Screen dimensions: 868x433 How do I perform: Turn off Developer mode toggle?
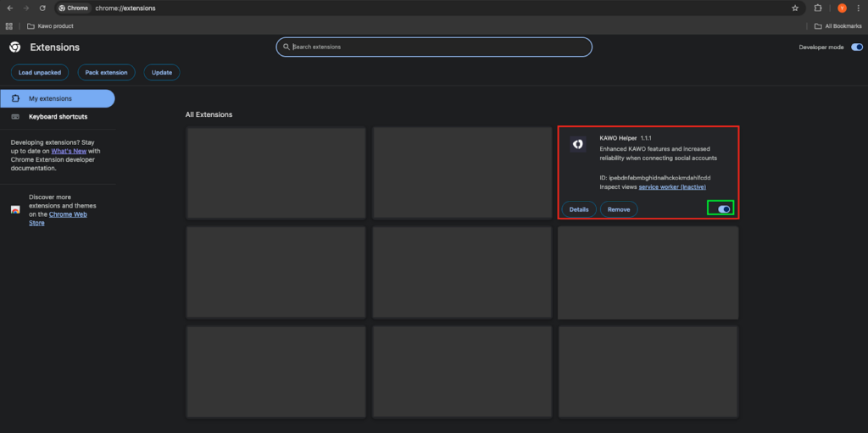(856, 47)
